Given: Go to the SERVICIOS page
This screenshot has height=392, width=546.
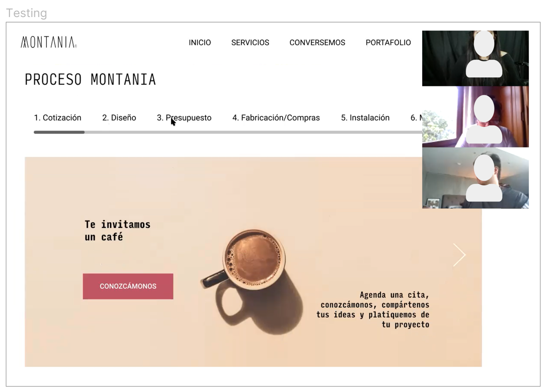Looking at the screenshot, I should tap(250, 43).
